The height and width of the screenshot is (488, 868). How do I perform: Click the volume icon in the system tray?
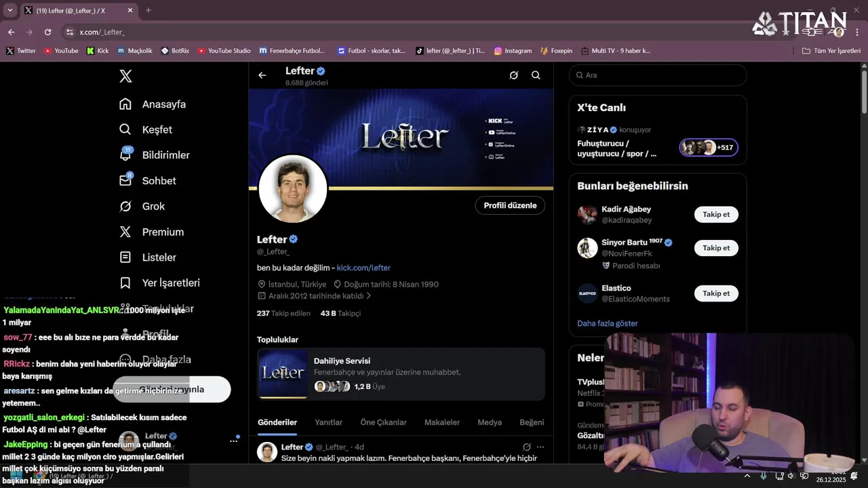pos(791,476)
